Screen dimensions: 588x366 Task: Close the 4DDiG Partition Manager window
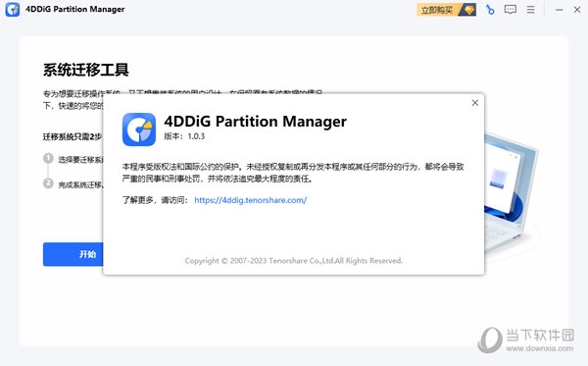pyautogui.click(x=577, y=10)
